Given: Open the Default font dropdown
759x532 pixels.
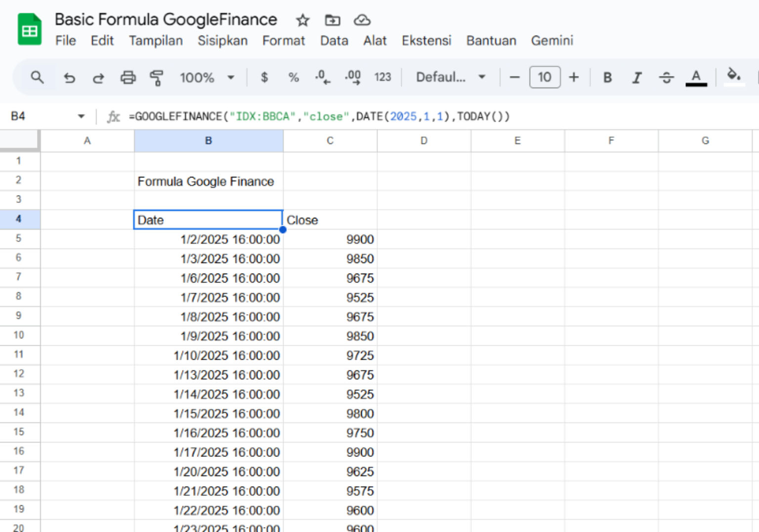Looking at the screenshot, I should click(451, 77).
